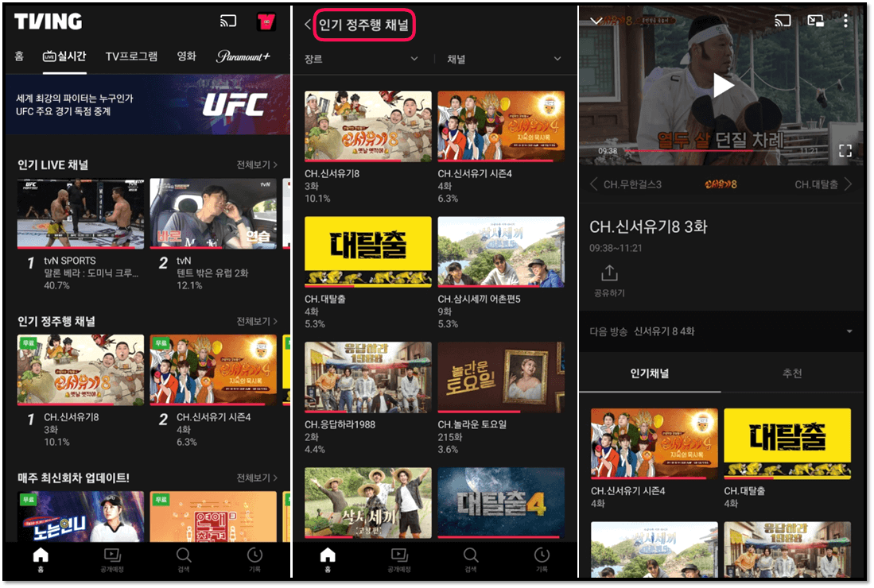Screen dimensions: 874x588
Task: Open CH.대탈출 yellow thumbnail in middle list
Action: point(368,252)
